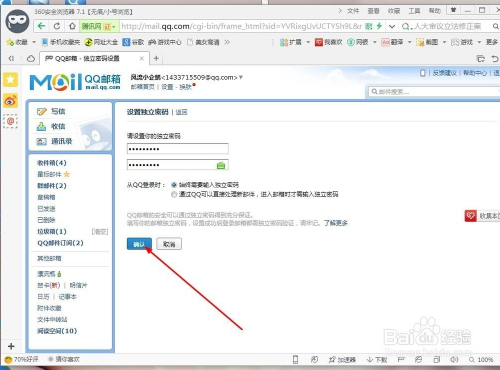The width and height of the screenshot is (500, 370).
Task: Expand the 翻译 dropdown arrow
Action: (x=409, y=42)
